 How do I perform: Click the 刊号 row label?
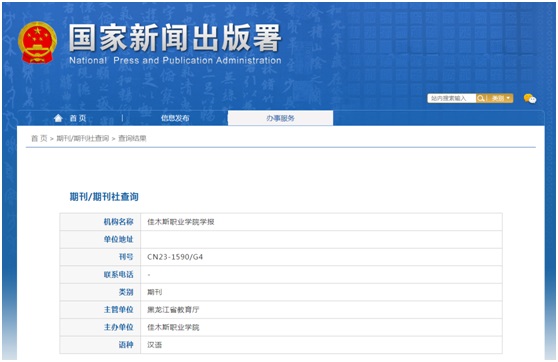pyautogui.click(x=126, y=257)
